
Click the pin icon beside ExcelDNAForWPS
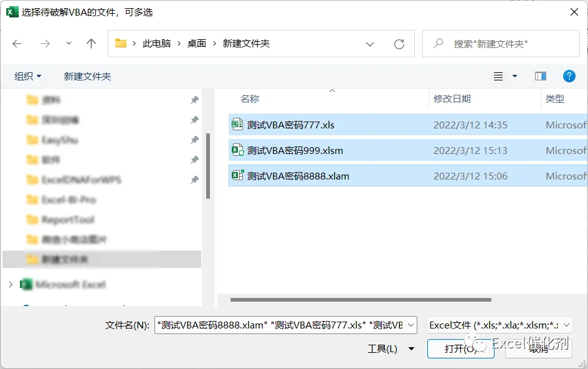click(x=194, y=180)
